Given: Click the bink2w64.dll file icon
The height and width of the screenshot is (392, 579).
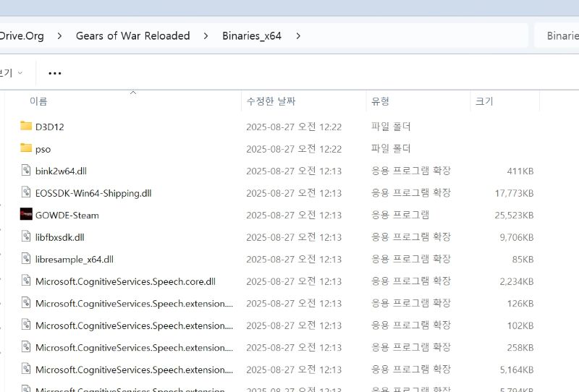Looking at the screenshot, I should tap(26, 170).
